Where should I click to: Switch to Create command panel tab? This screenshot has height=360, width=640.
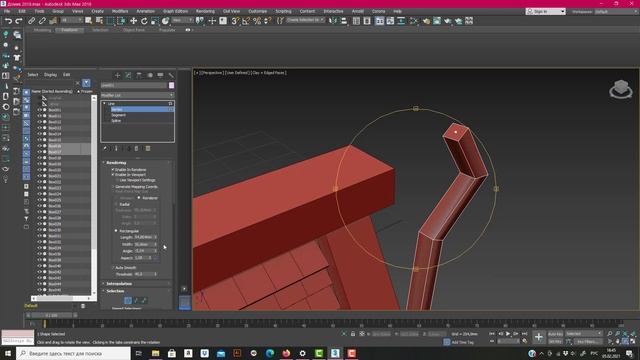118,75
